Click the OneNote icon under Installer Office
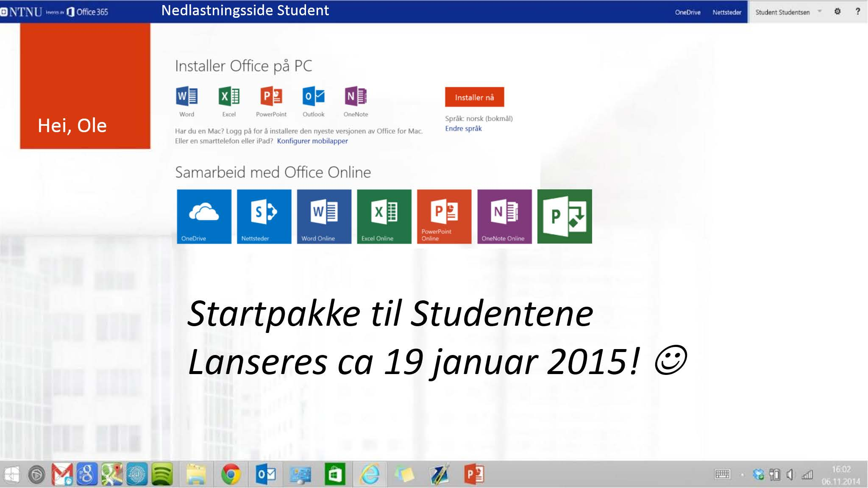 click(x=356, y=97)
